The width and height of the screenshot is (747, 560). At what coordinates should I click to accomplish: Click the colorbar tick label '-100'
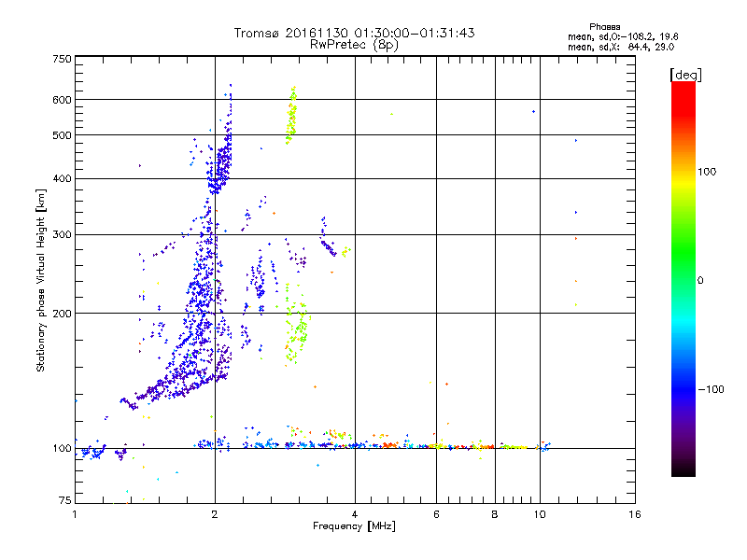point(711,389)
